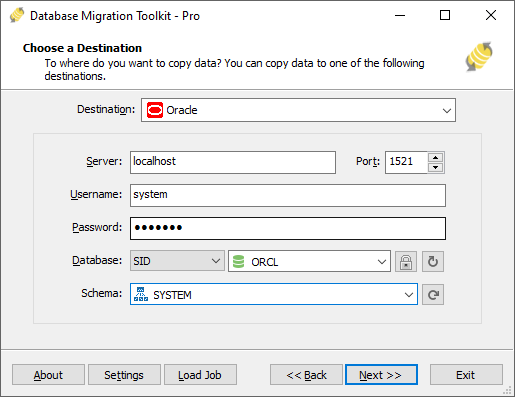Click the Exit button
515x397 pixels.
466,375
